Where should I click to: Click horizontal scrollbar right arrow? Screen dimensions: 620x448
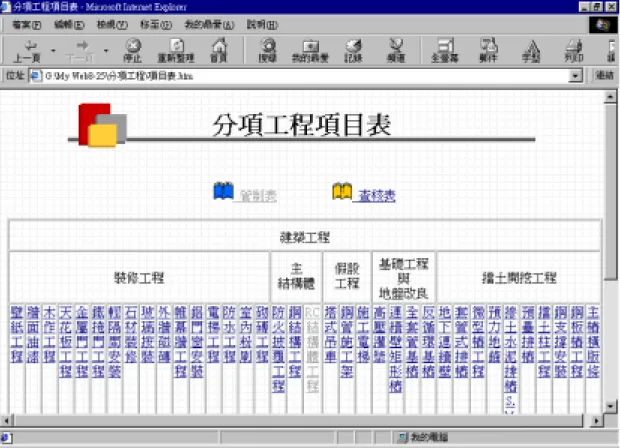[x=596, y=420]
